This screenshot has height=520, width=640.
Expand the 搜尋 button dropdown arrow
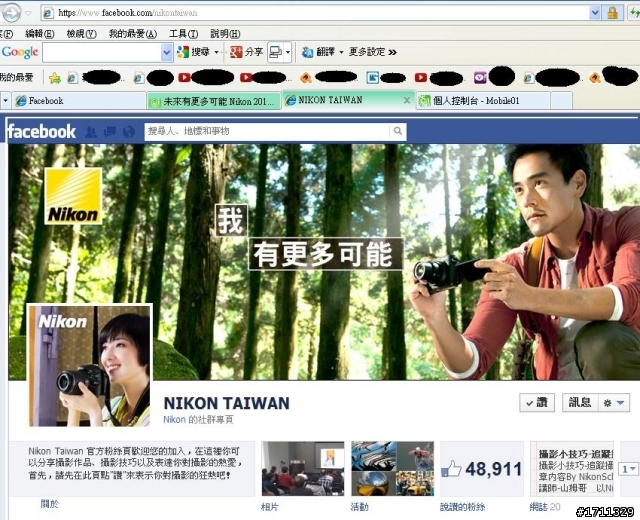(x=217, y=52)
